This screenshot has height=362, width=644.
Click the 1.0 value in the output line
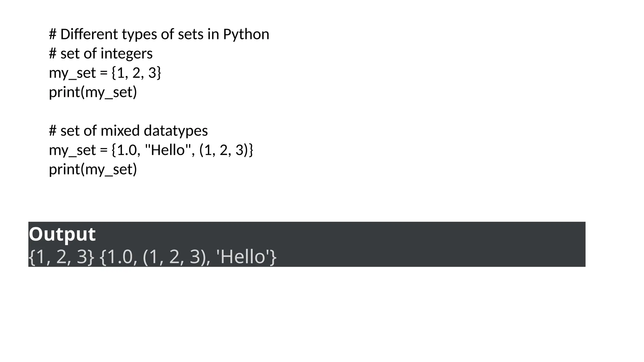point(120,257)
